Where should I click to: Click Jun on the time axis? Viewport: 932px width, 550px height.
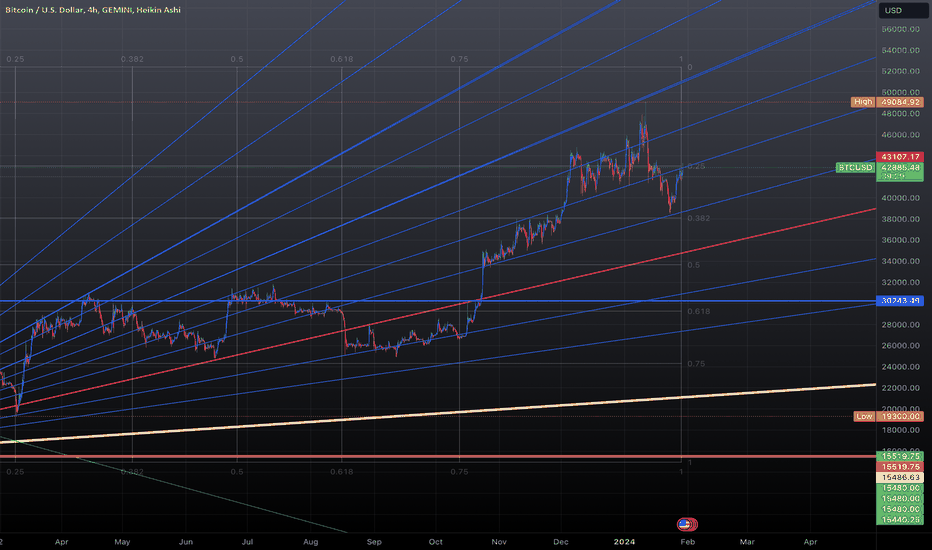[186, 542]
